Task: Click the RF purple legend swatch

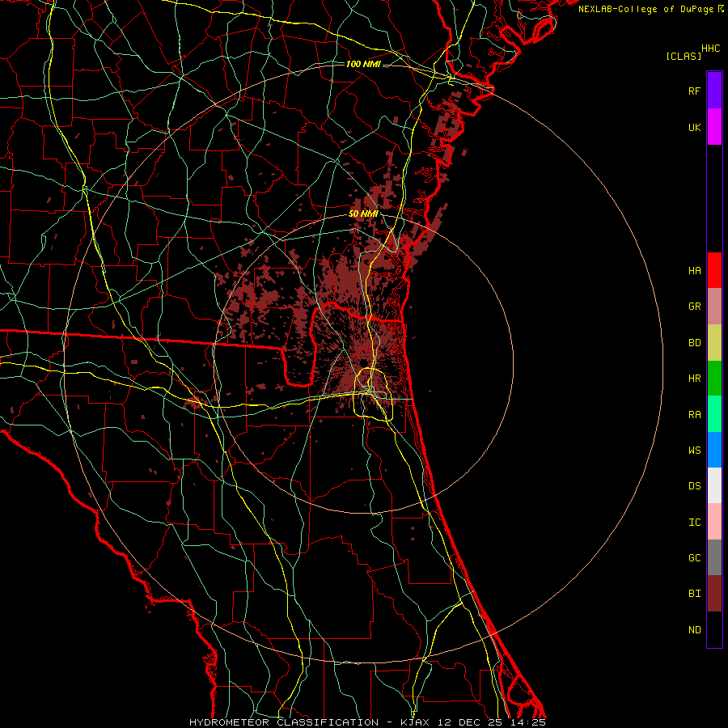Action: [714, 91]
